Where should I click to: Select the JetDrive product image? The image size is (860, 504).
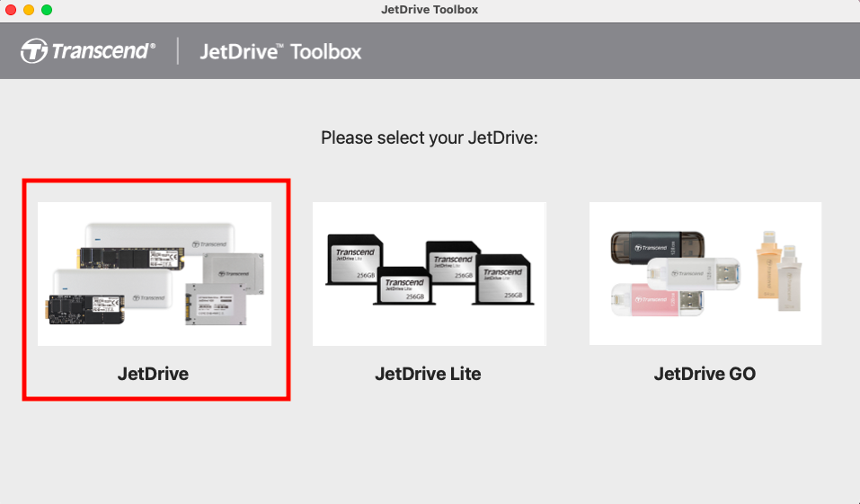pos(155,274)
